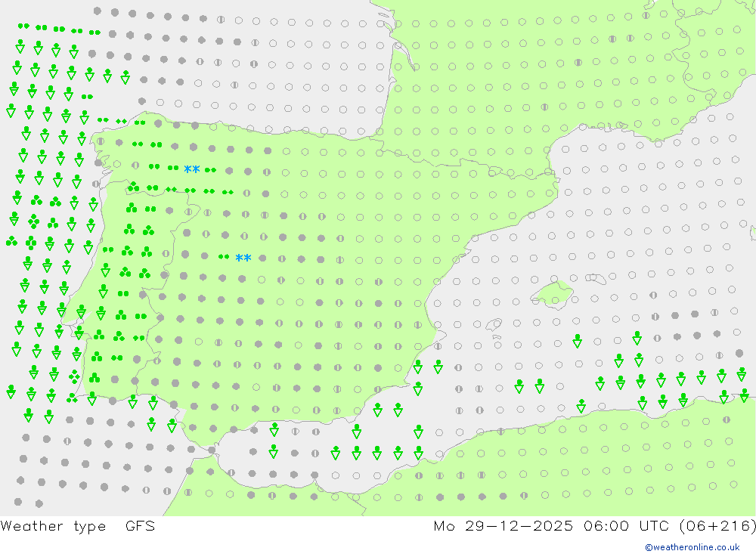Click the date 'Mo 29-12-2025' text
This screenshot has height=554, width=756.
click(503, 525)
